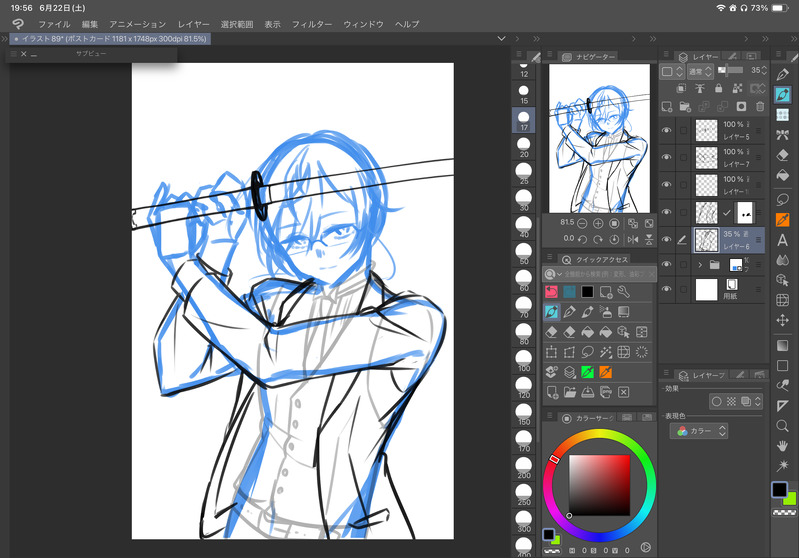Click the Export PNG icon in Quick Access
Screen dimensions: 799x558
[x=606, y=392]
